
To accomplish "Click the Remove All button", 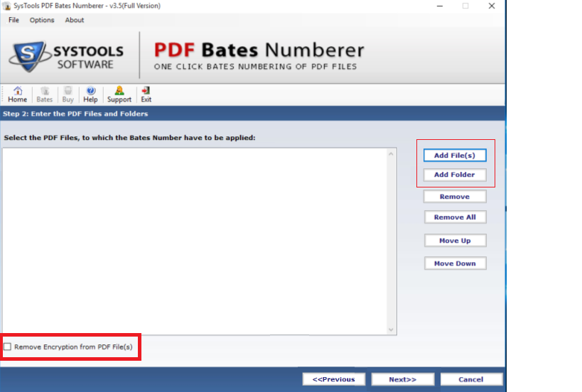I will click(455, 217).
